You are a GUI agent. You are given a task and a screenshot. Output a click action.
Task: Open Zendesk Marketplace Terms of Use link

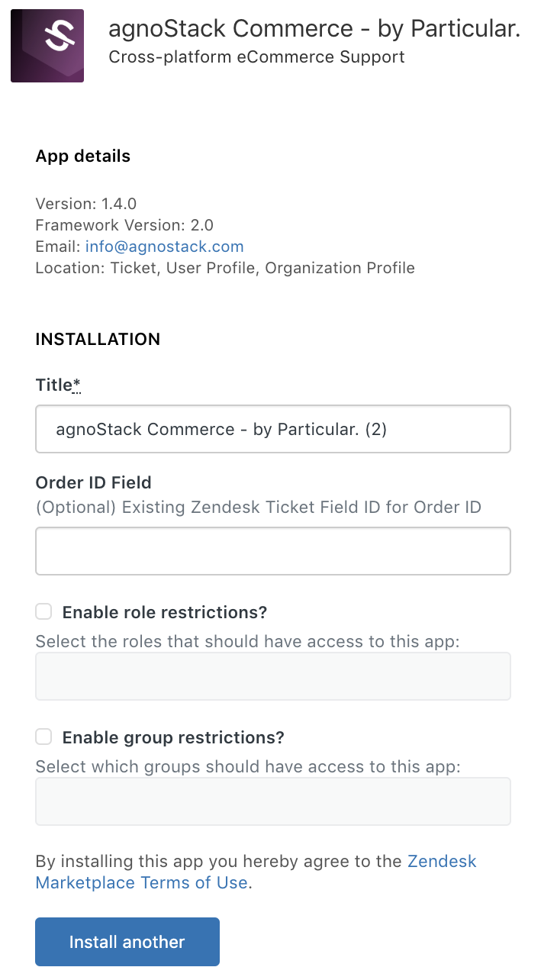point(256,872)
